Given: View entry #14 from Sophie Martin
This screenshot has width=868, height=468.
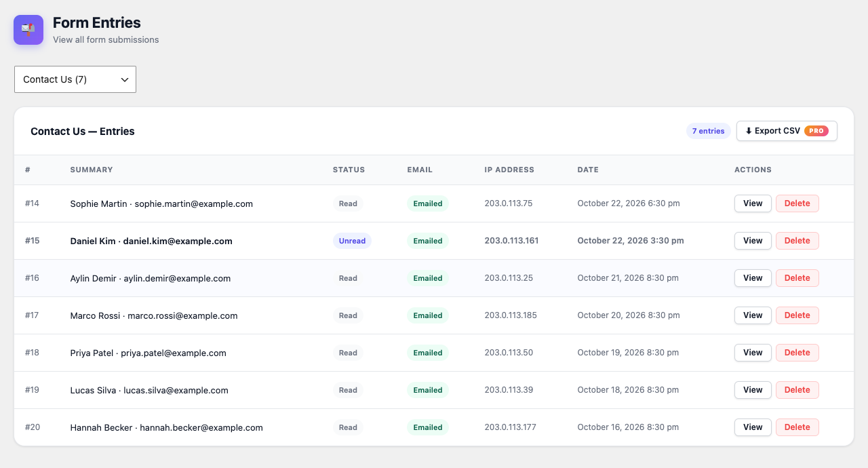Looking at the screenshot, I should (x=753, y=203).
